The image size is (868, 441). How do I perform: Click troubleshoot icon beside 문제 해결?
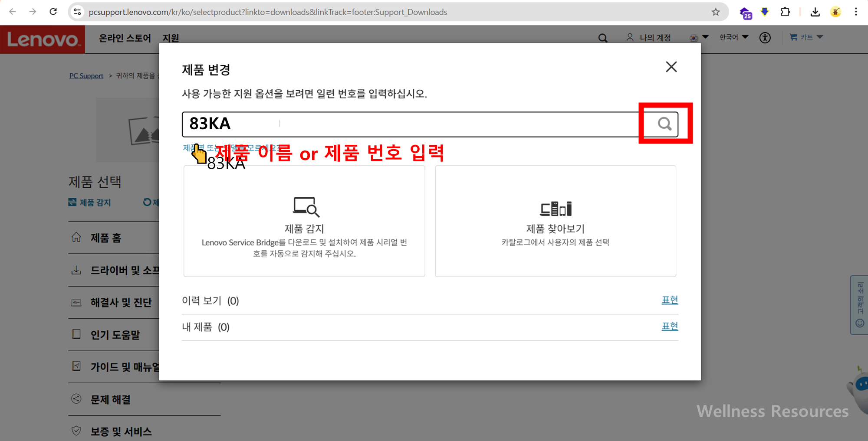[76, 399]
